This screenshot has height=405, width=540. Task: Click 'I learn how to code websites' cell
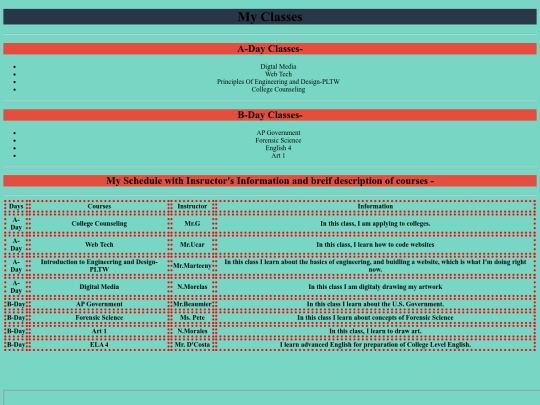pos(375,245)
